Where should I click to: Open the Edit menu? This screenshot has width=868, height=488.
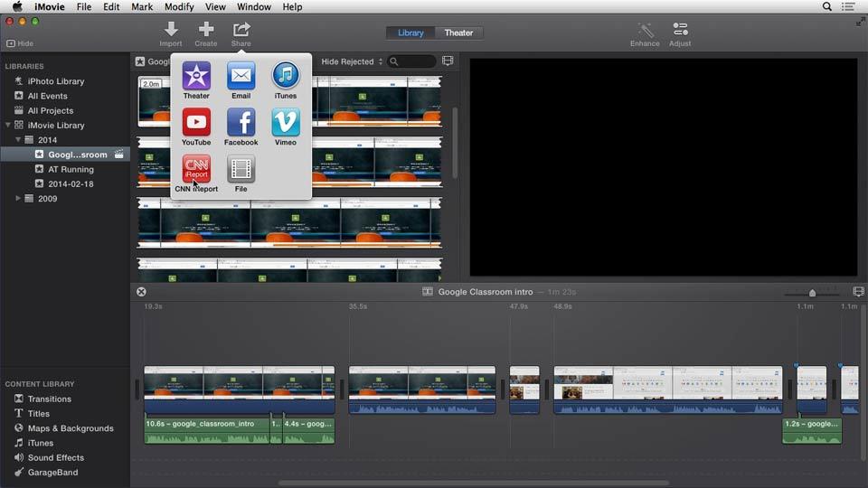pos(111,6)
